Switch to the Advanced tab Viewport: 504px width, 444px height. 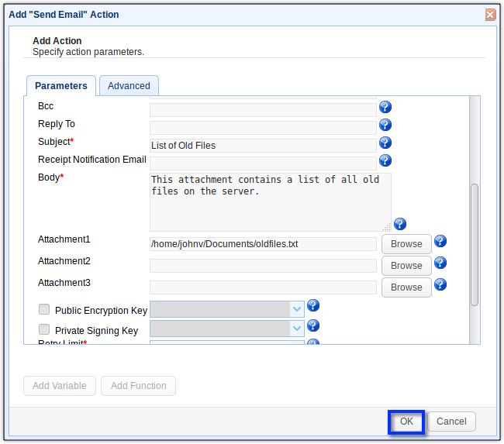(129, 86)
